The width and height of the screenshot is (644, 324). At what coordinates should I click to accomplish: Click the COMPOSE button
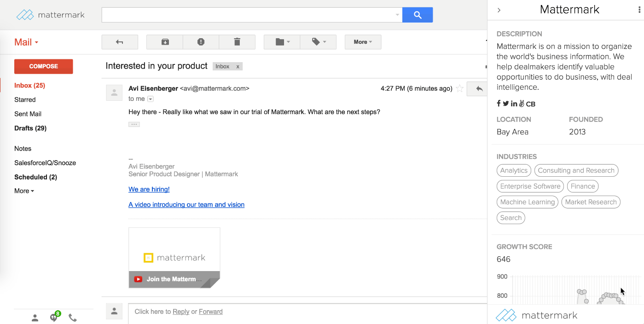(x=44, y=66)
